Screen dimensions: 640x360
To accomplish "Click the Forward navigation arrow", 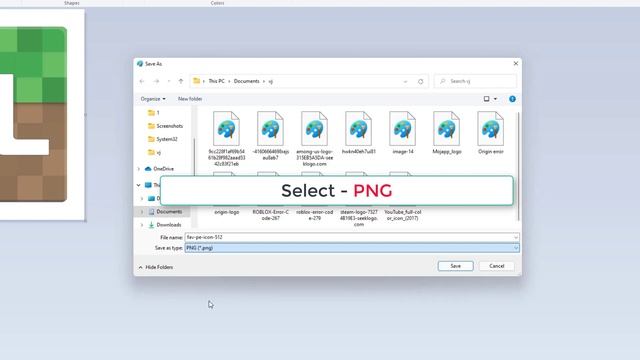I will tap(156, 81).
